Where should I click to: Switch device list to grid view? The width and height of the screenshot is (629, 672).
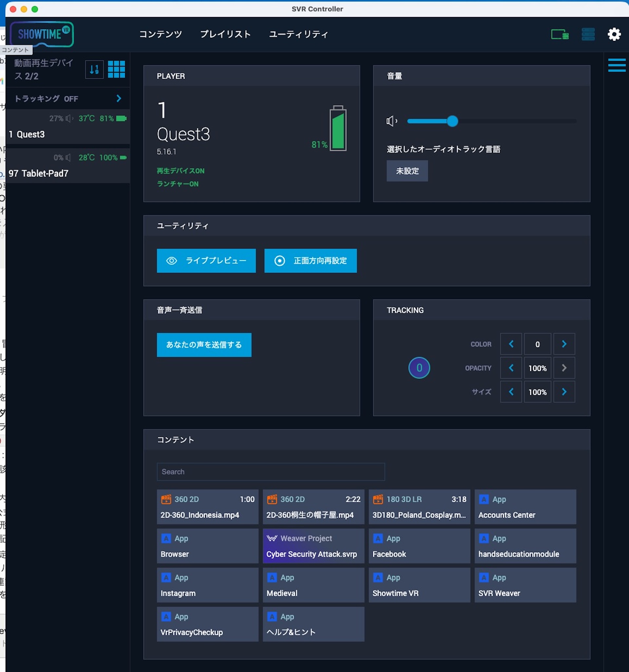point(116,69)
